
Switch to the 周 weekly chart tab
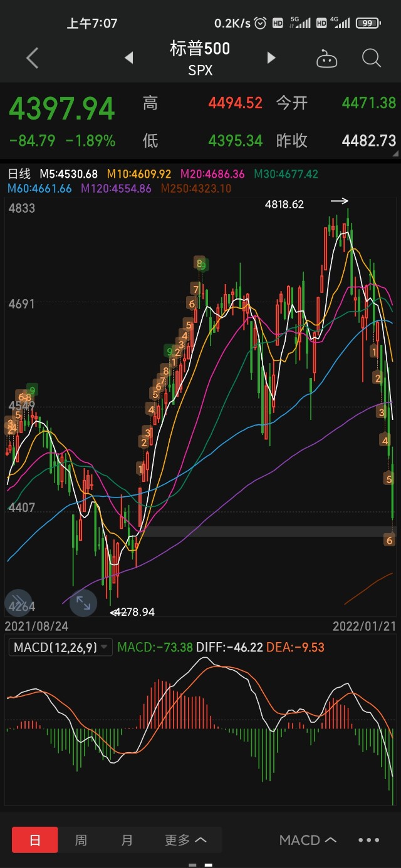click(x=81, y=840)
